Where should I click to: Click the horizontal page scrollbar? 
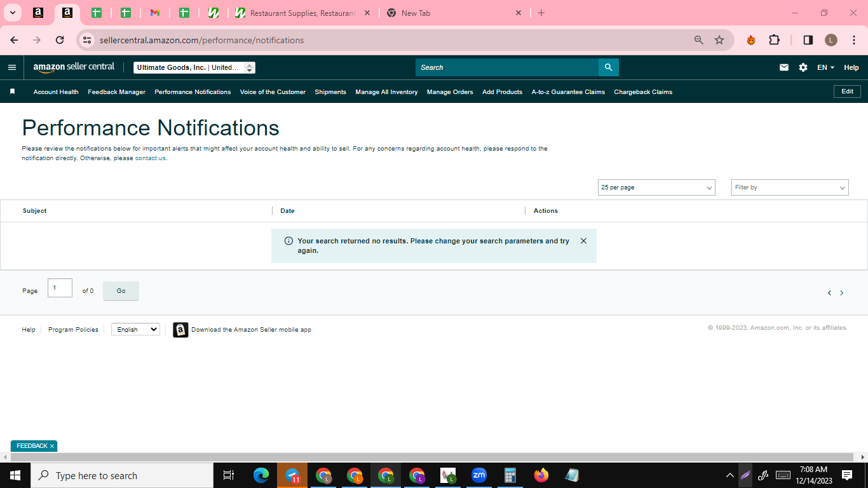click(x=432, y=457)
